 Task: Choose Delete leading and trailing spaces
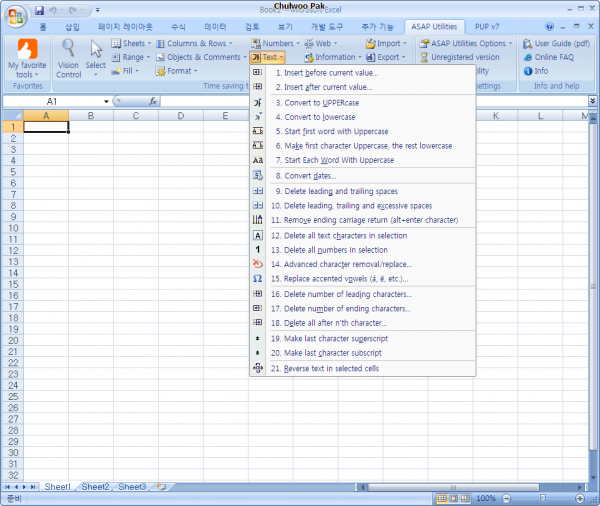363,191
